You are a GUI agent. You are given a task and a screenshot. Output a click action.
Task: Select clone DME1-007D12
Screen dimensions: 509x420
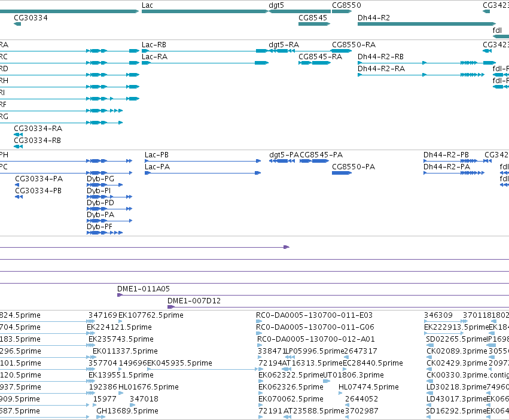pos(339,307)
